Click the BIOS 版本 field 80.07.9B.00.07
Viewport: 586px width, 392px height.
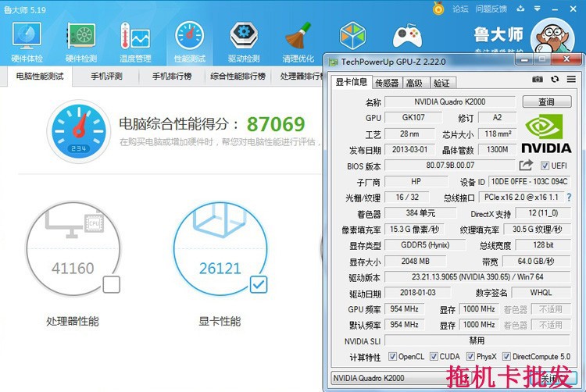tap(450, 165)
